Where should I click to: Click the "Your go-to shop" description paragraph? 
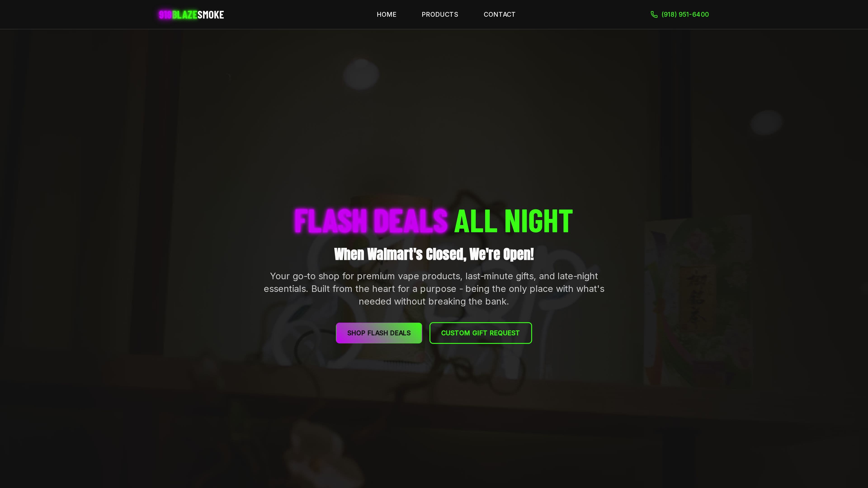pos(434,289)
